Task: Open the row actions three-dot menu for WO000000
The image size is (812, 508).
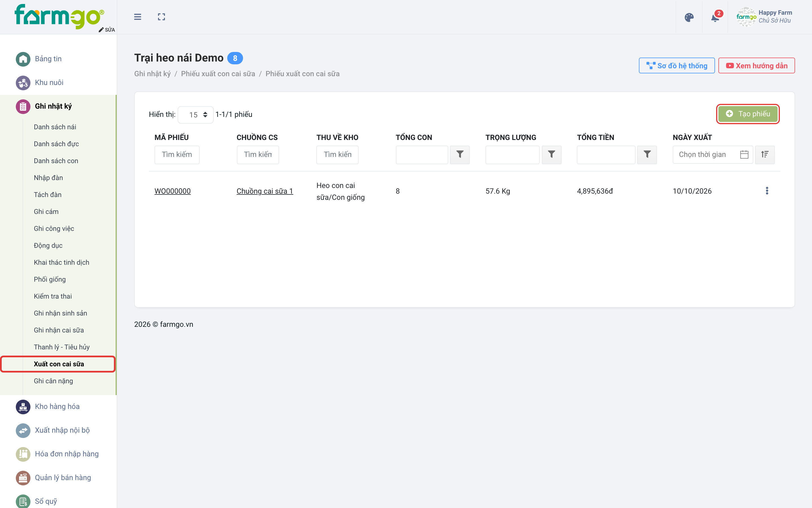Action: (767, 191)
